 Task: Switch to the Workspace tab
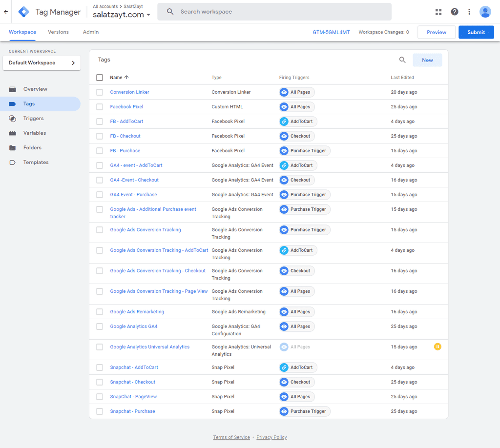click(22, 32)
